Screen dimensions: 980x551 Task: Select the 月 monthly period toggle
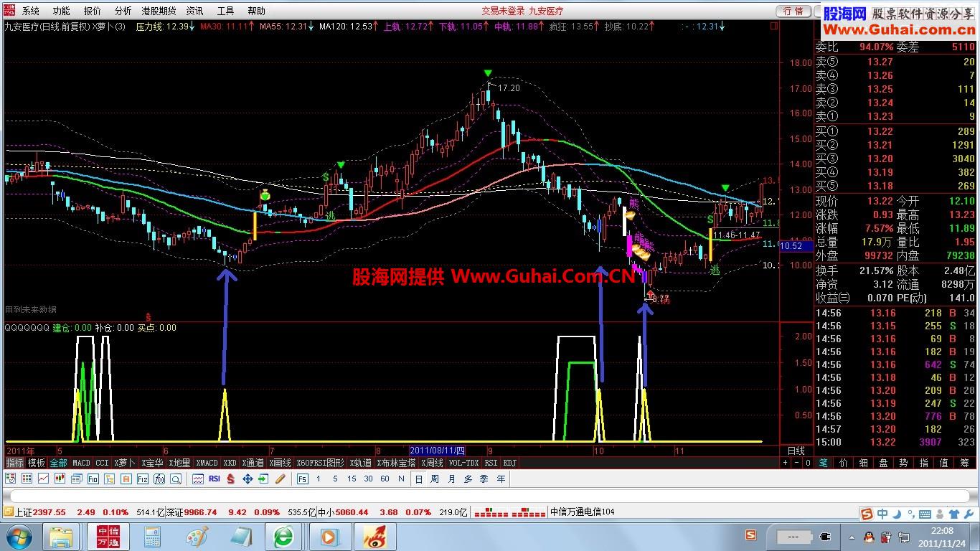(x=451, y=479)
